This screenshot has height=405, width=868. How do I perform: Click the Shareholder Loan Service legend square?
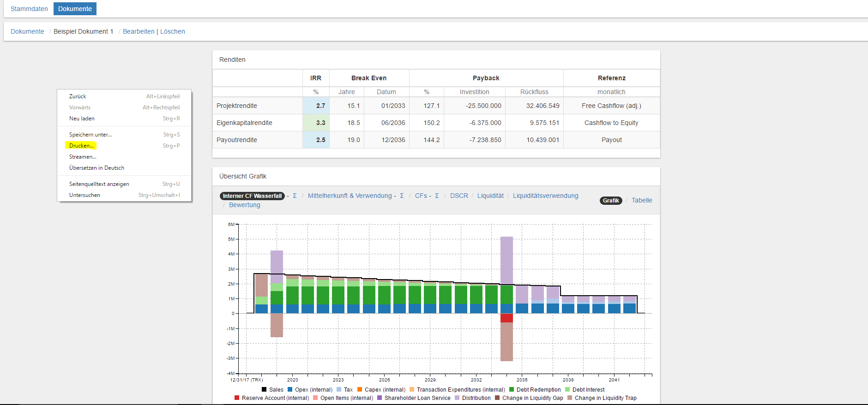[x=380, y=398]
